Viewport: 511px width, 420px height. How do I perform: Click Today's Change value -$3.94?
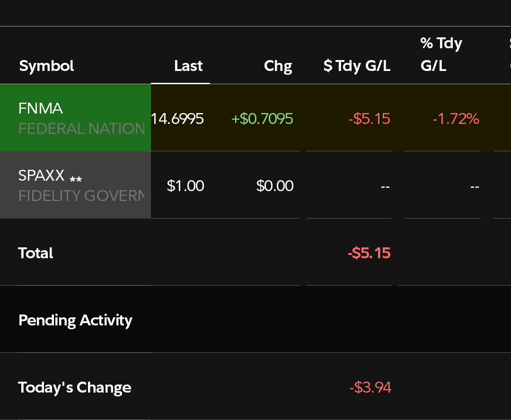click(370, 387)
